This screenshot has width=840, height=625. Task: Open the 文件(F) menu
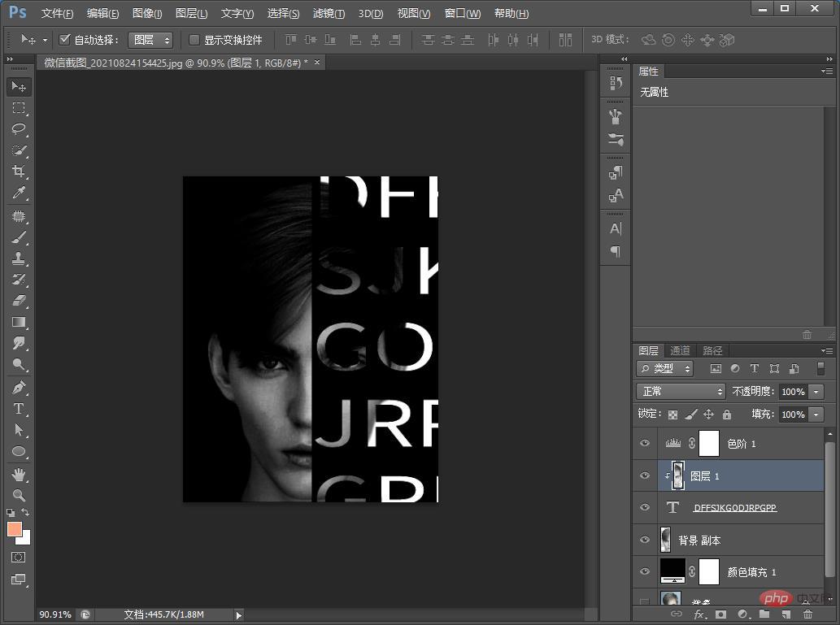click(x=57, y=13)
